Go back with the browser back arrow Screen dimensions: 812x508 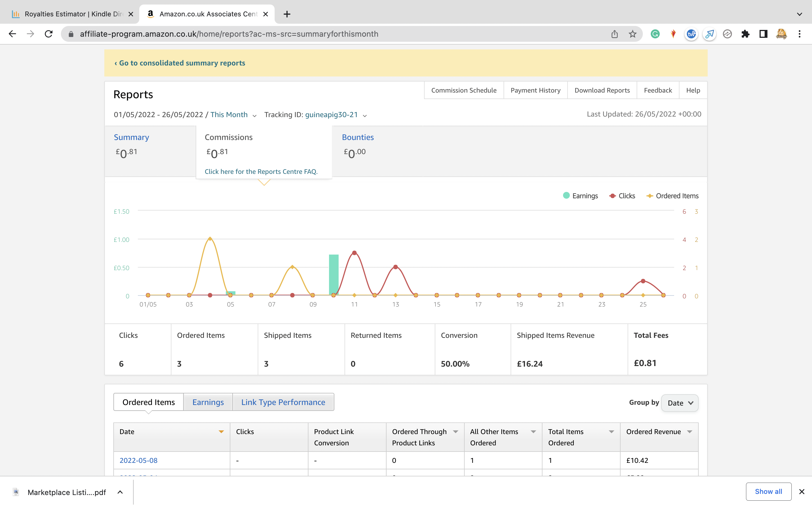tap(12, 34)
